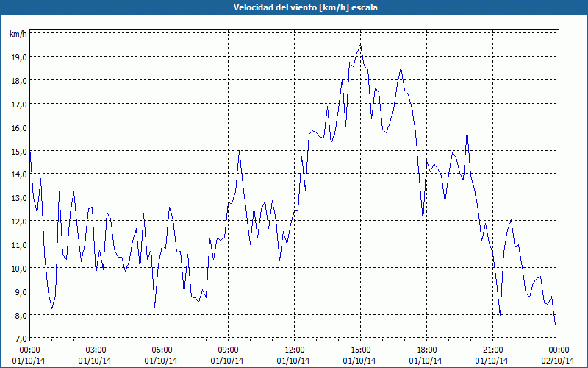Click the 15 km/h peak near 09:30
The image size is (588, 368).
(x=239, y=151)
